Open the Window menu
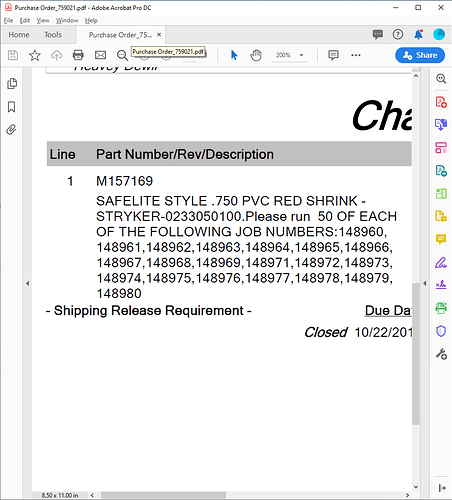452x500 pixels. click(67, 21)
